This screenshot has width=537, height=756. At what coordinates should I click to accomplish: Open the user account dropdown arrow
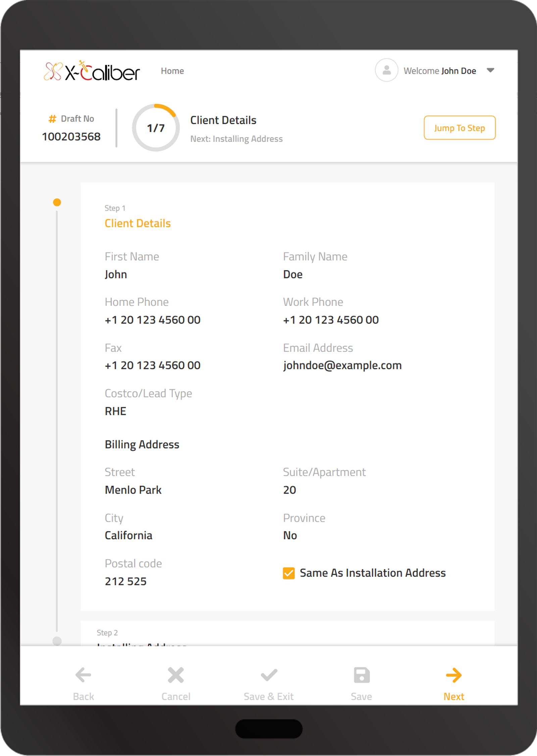[x=490, y=70]
